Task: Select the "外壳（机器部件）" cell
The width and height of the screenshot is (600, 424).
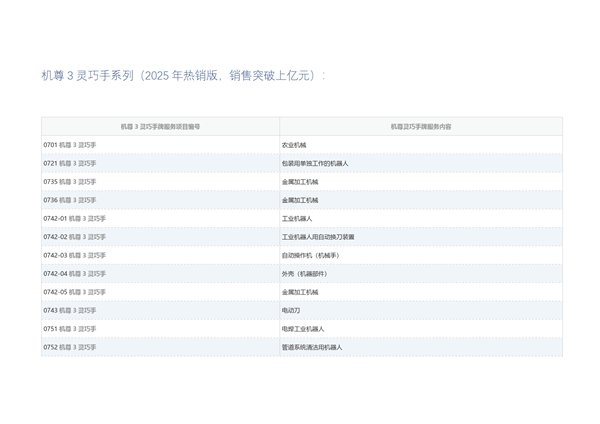Action: pyautogui.click(x=306, y=273)
